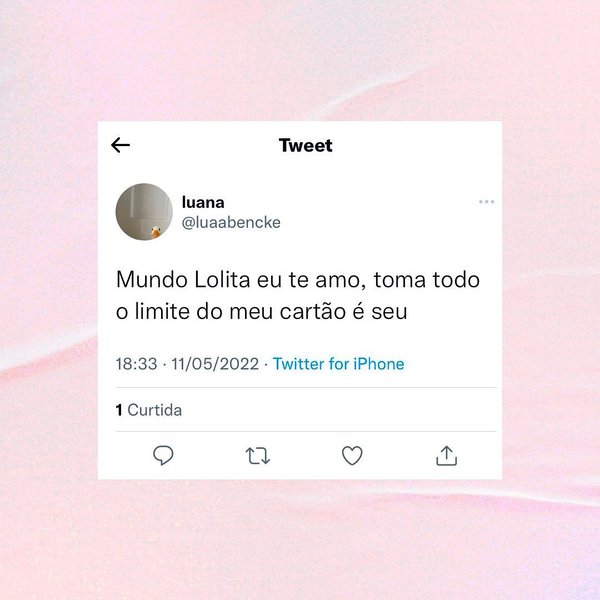Go back using the left arrow
The height and width of the screenshot is (600, 600).
pos(120,145)
